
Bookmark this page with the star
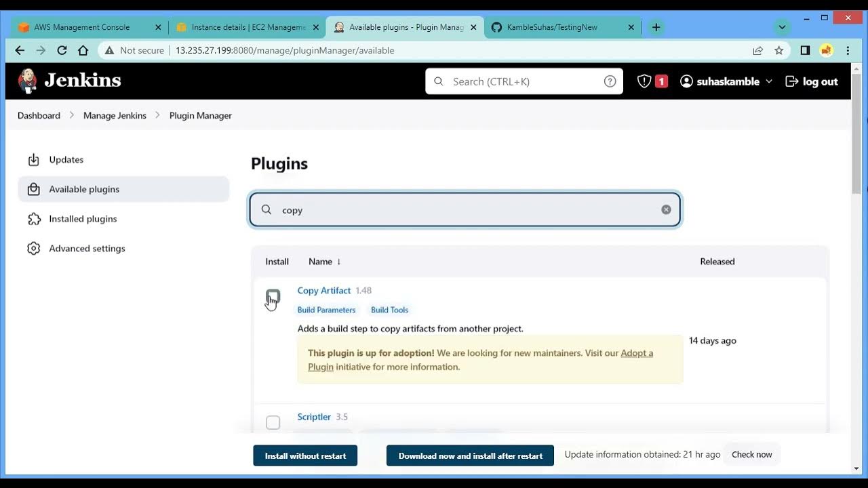point(779,50)
